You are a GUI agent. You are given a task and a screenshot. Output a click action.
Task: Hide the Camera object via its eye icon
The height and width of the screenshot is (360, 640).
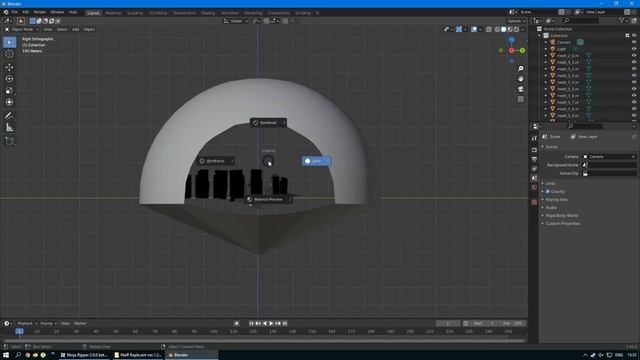pos(634,42)
